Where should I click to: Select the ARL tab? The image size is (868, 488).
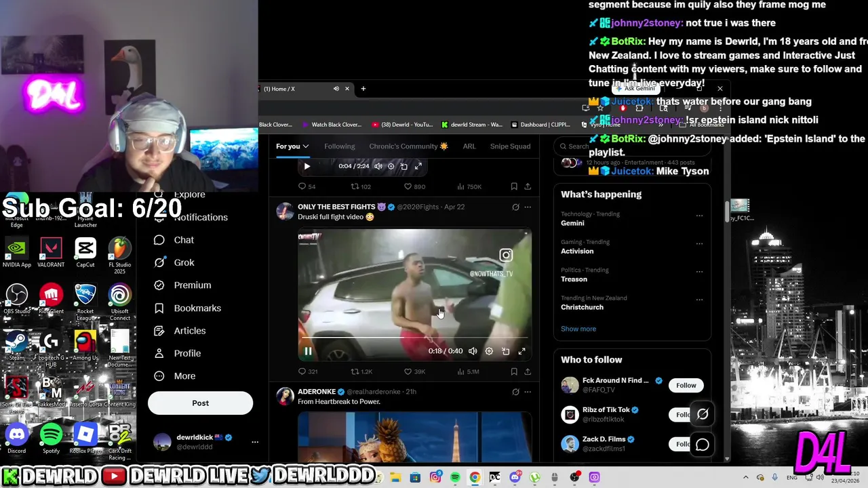pos(469,146)
